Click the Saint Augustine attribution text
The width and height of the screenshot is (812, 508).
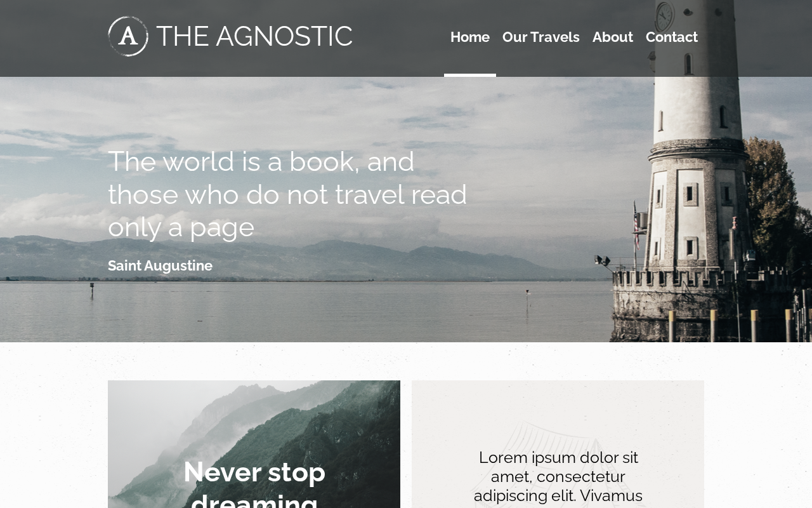click(x=160, y=265)
